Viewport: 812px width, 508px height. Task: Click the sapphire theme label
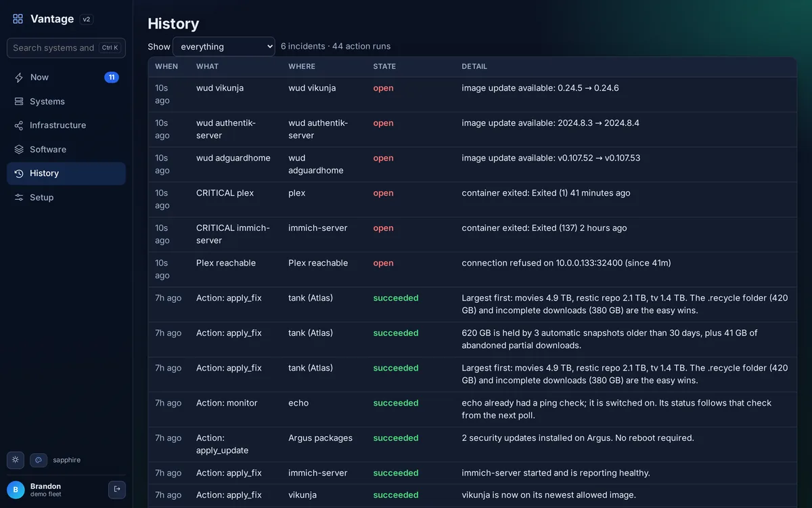click(x=66, y=460)
